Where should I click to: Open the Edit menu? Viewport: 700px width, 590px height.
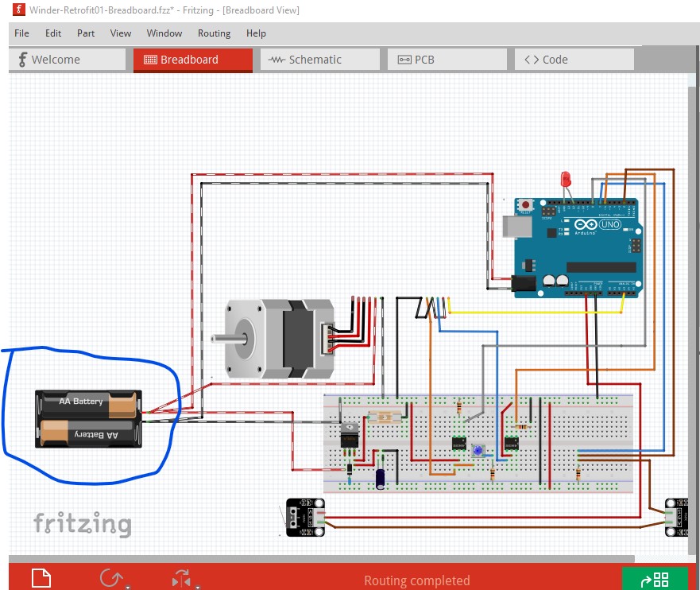point(53,33)
